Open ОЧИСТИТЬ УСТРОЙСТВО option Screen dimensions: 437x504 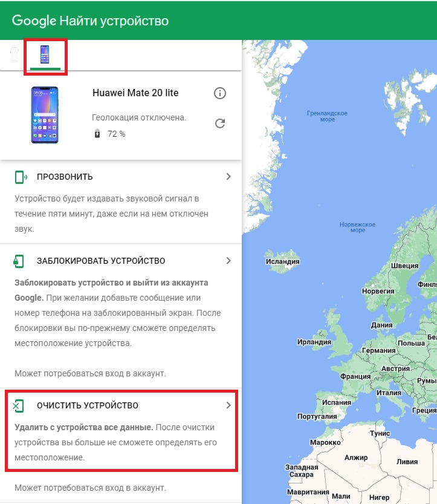point(121,405)
